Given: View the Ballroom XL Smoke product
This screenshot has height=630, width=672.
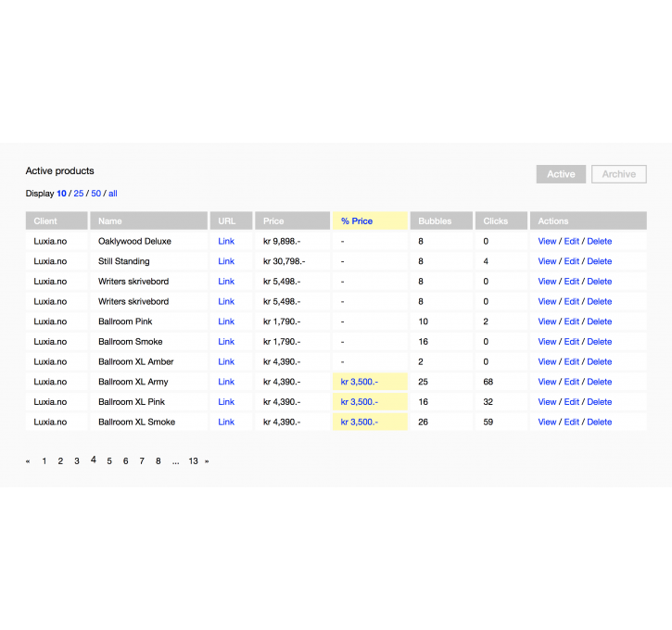Looking at the screenshot, I should 547,422.
